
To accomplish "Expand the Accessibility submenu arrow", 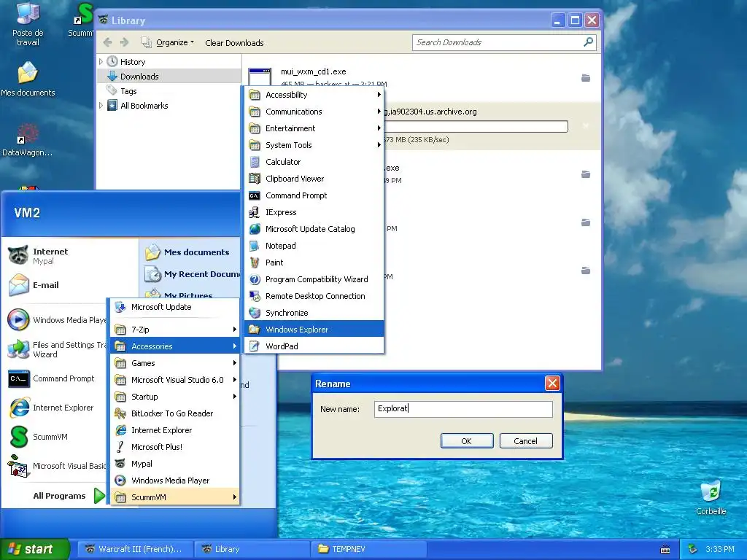I will pyautogui.click(x=379, y=95).
